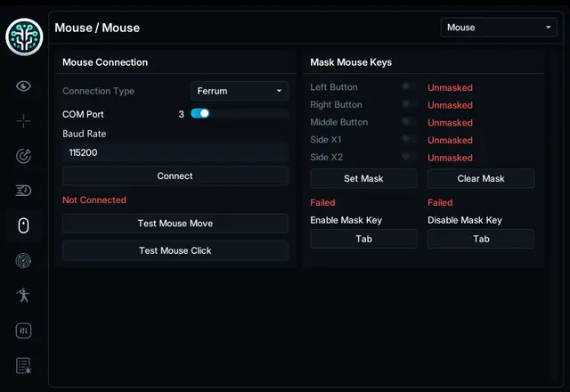The image size is (570, 392).
Task: Click Failed status under Set Mask
Action: pyautogui.click(x=322, y=202)
